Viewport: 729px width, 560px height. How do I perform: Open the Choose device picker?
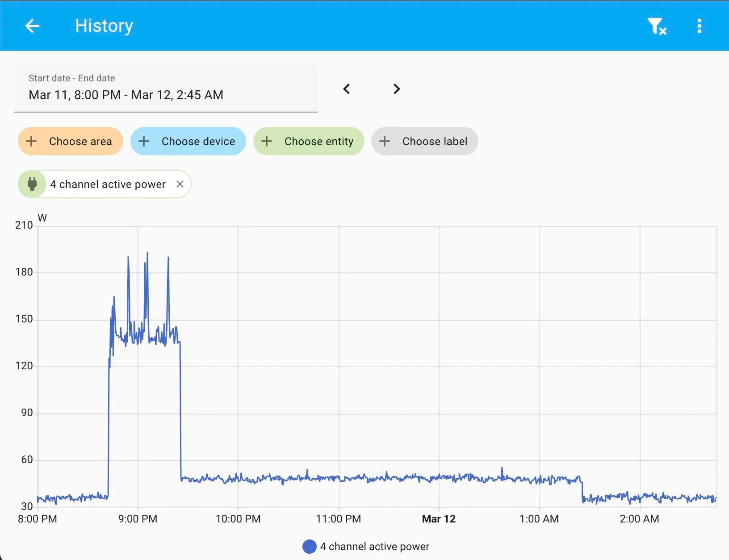click(188, 142)
